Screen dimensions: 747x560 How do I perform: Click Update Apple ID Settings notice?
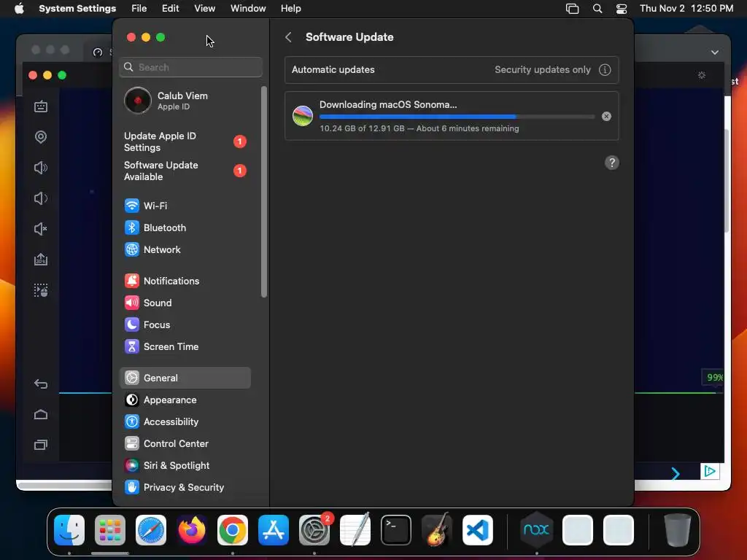coord(185,142)
